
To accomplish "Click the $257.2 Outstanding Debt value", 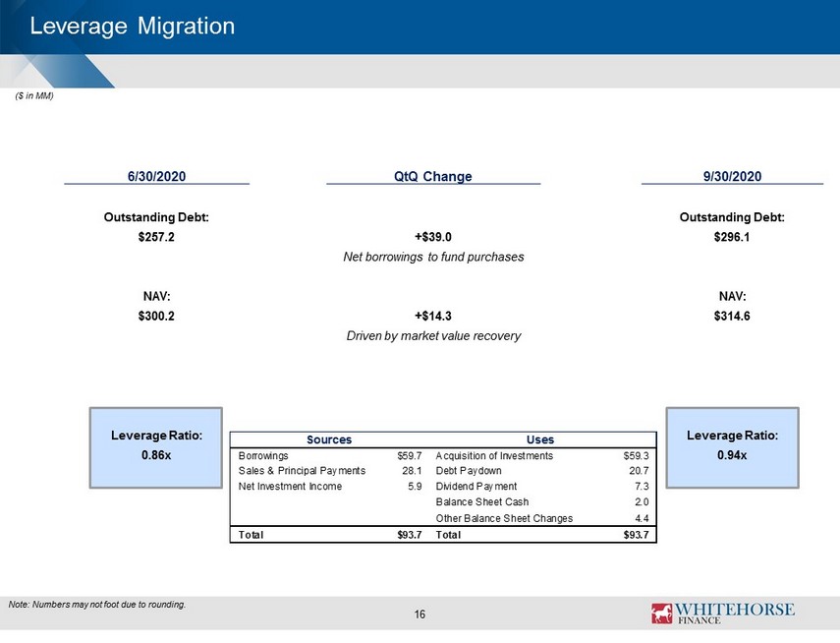I will click(x=156, y=237).
